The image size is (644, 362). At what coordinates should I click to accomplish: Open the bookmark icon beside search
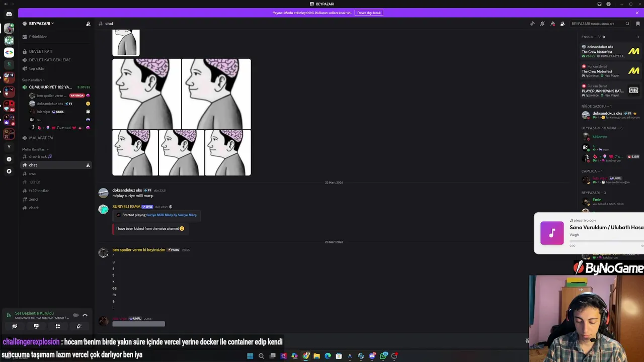pyautogui.click(x=638, y=24)
